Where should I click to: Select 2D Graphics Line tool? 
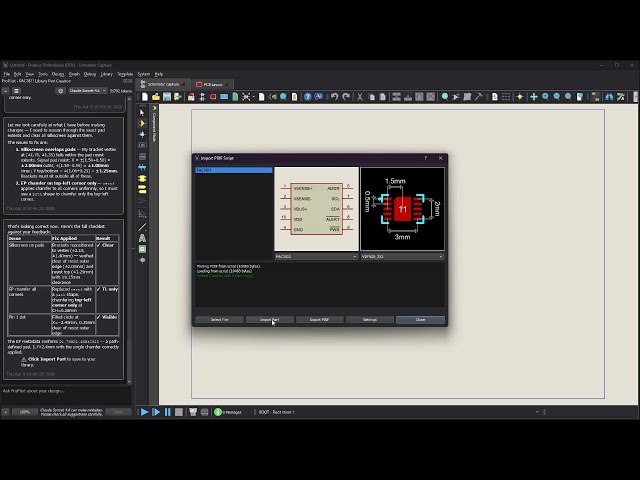142,227
